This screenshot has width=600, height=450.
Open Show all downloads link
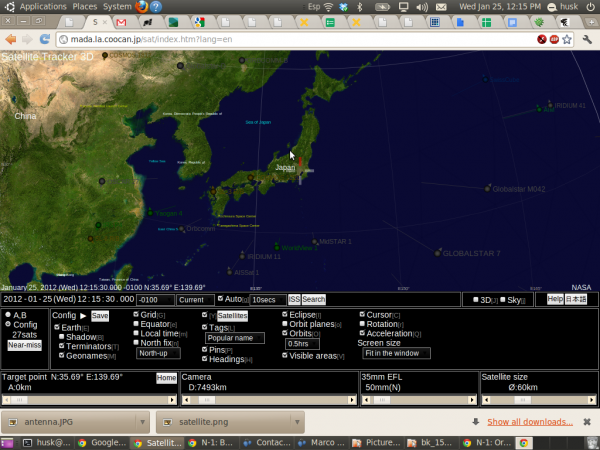(x=530, y=422)
